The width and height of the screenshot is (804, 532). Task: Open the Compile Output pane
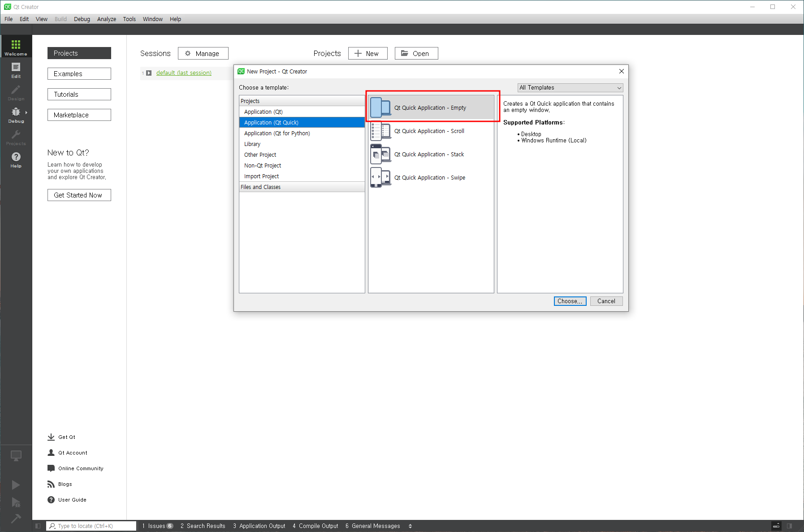tap(316, 526)
